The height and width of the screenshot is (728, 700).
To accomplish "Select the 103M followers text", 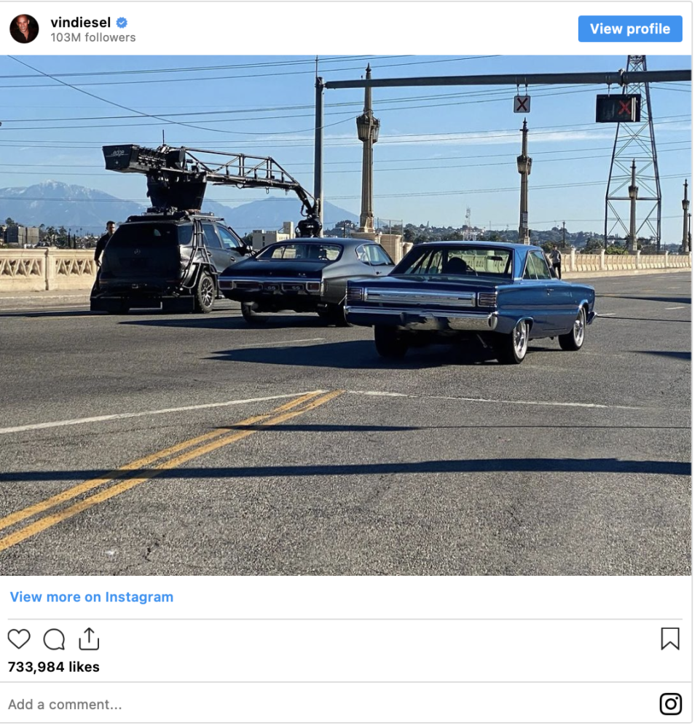I will [93, 38].
